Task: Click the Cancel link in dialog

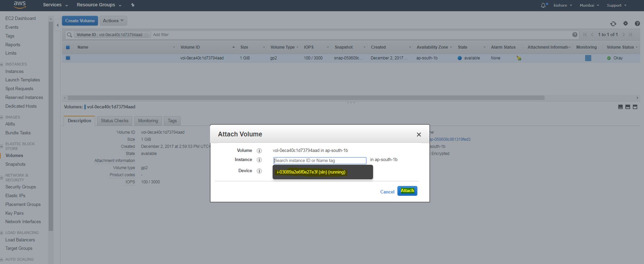Action: tap(387, 192)
